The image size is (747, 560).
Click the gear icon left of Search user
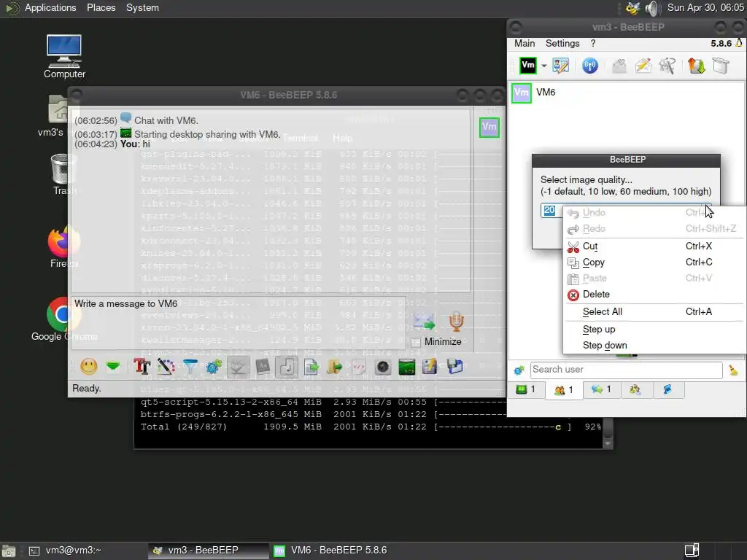tap(519, 370)
